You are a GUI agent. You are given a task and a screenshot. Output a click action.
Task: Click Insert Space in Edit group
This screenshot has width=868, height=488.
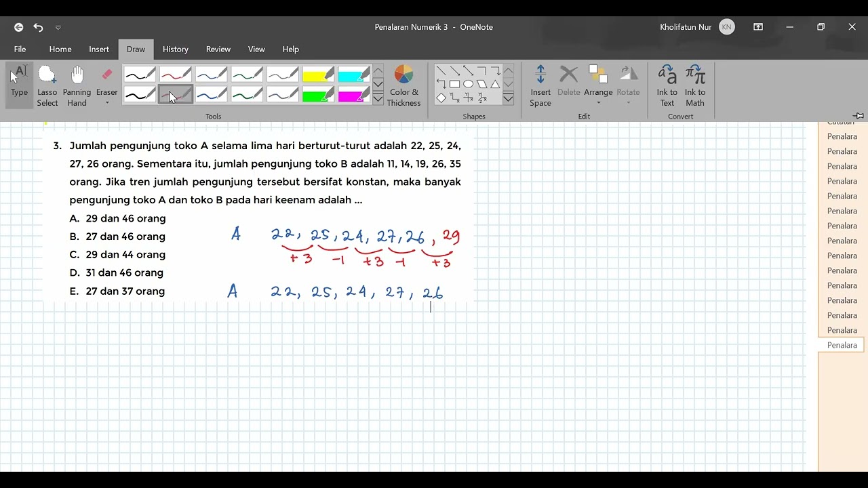pyautogui.click(x=540, y=85)
